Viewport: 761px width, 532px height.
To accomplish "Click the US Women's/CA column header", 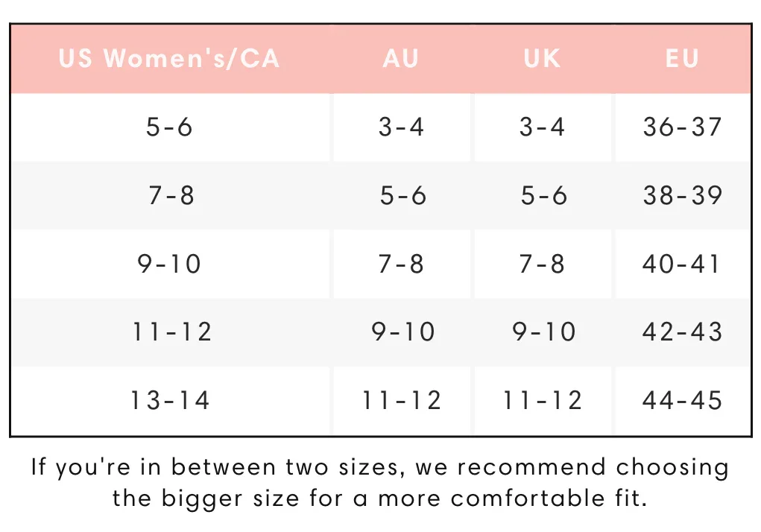I will [x=169, y=58].
